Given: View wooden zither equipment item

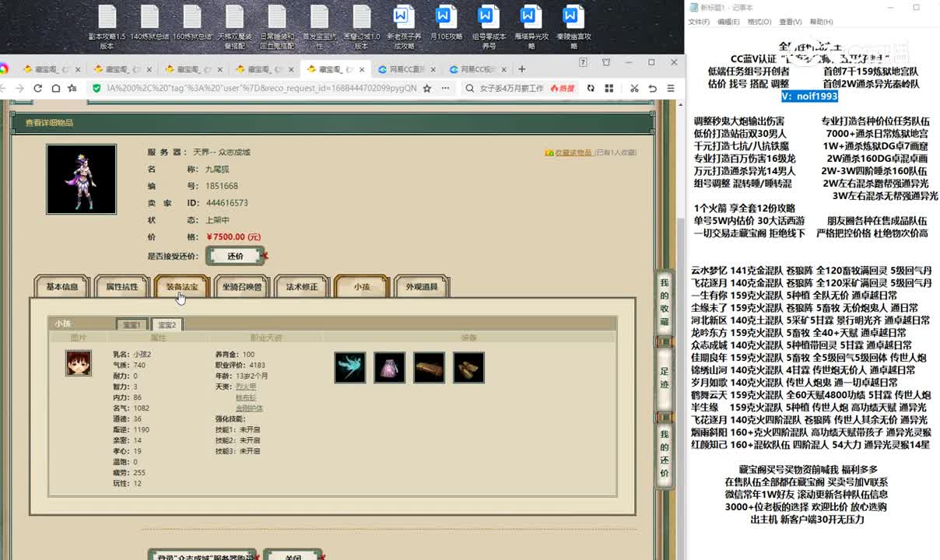Looking at the screenshot, I should [x=429, y=368].
